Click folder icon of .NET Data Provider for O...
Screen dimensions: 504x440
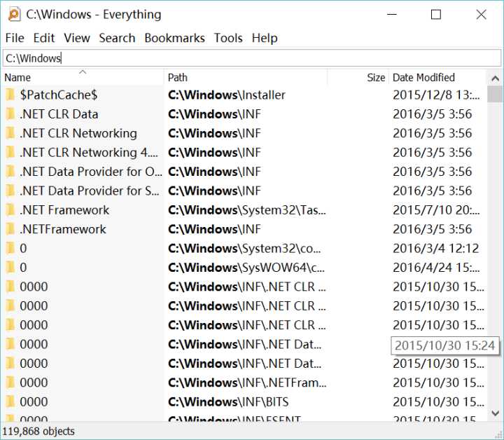(x=10, y=172)
